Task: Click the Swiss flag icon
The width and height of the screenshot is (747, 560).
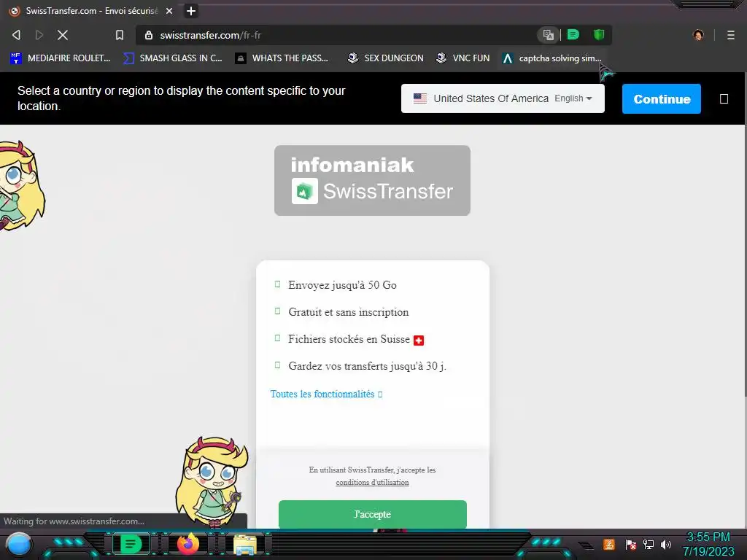Action: click(x=419, y=340)
